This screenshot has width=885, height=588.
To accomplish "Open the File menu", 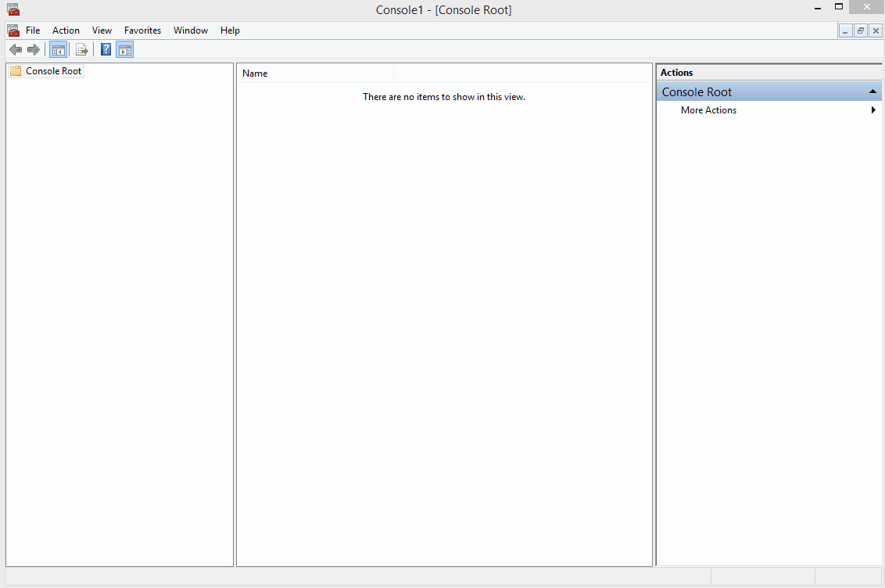I will (x=33, y=30).
